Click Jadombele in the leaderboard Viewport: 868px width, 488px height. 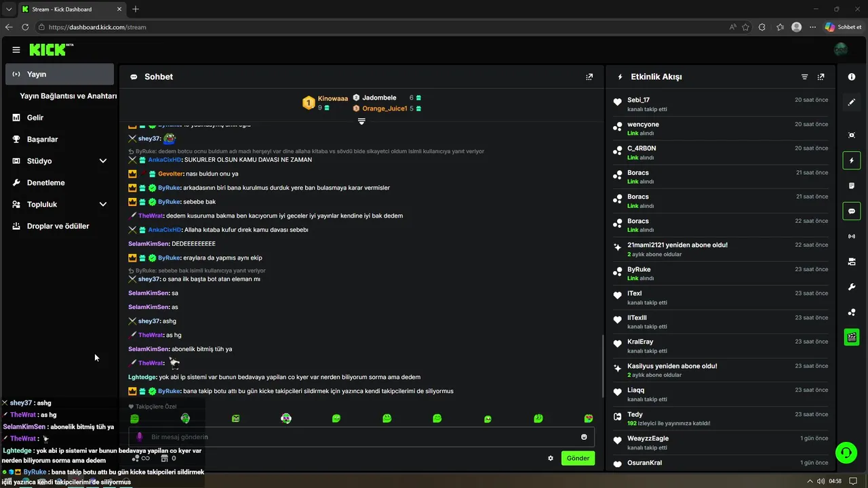click(379, 98)
